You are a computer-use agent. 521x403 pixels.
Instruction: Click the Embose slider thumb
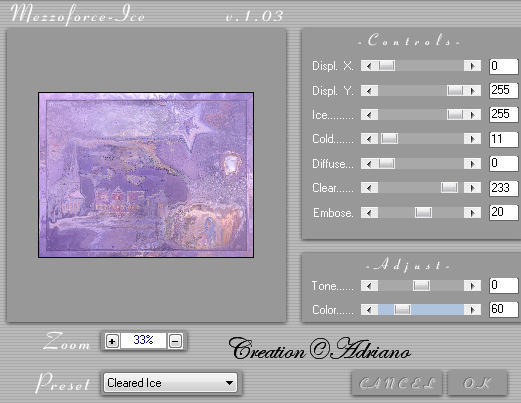pos(423,213)
